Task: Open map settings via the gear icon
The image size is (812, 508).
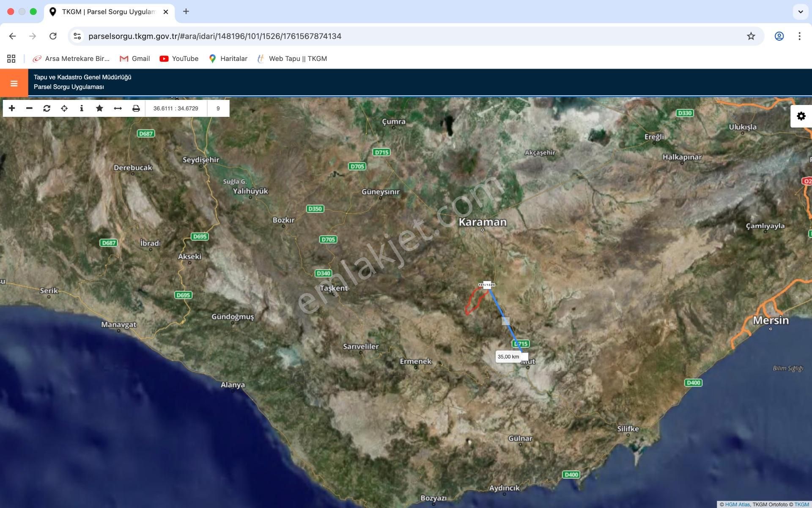Action: (801, 116)
